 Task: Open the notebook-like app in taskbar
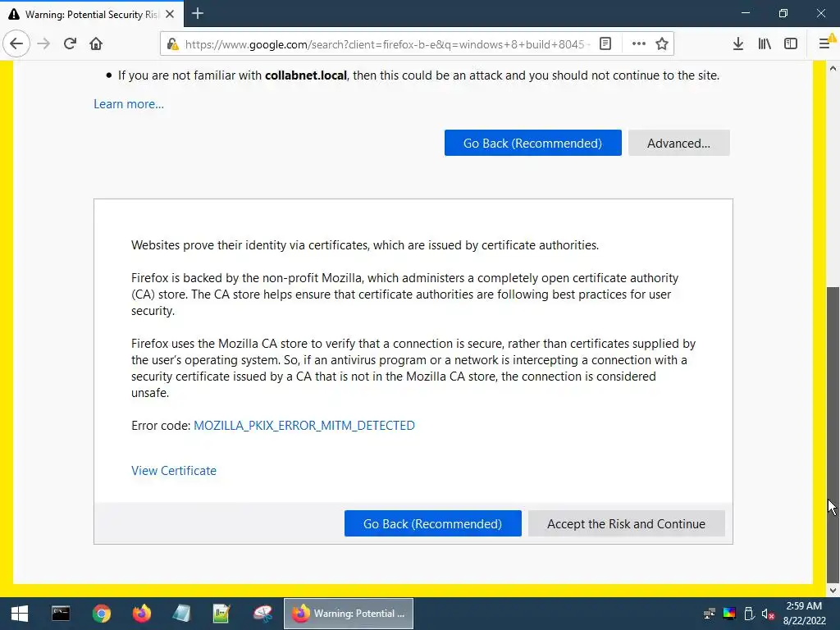(181, 614)
